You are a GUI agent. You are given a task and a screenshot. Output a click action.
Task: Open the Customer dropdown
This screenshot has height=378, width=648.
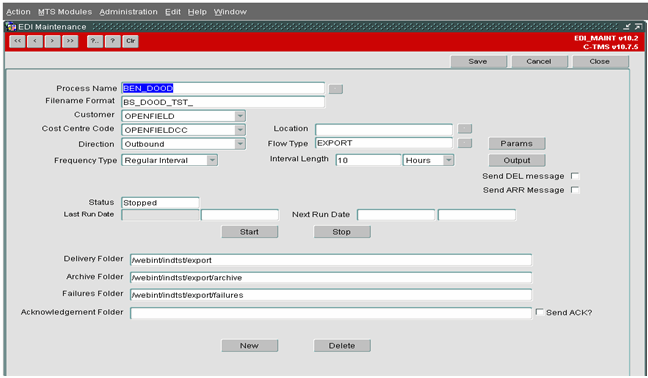(x=240, y=116)
